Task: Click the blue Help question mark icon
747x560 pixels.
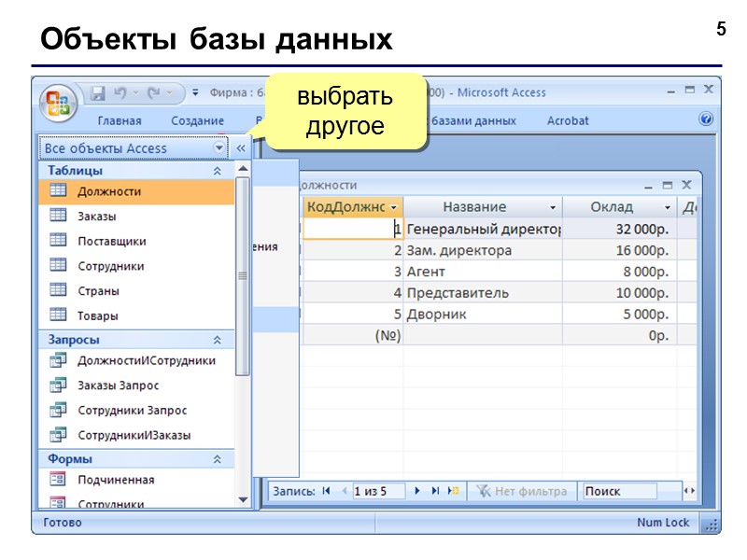Action: pyautogui.click(x=706, y=119)
